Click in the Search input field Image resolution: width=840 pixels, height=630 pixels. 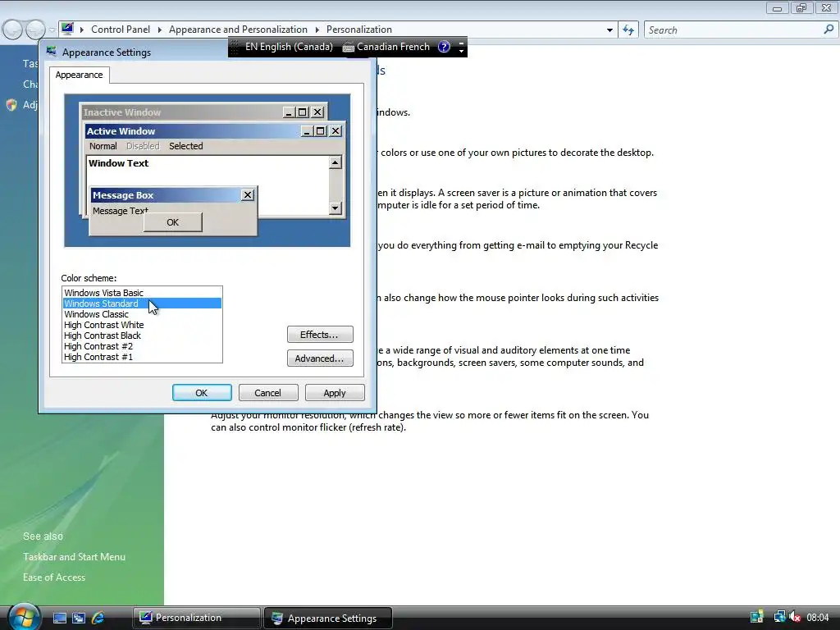pyautogui.click(x=734, y=30)
